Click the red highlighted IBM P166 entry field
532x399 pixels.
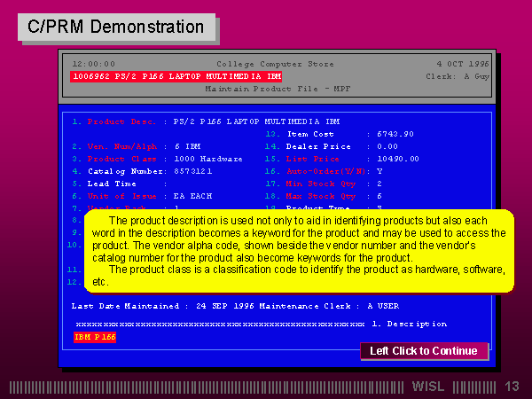click(x=95, y=337)
